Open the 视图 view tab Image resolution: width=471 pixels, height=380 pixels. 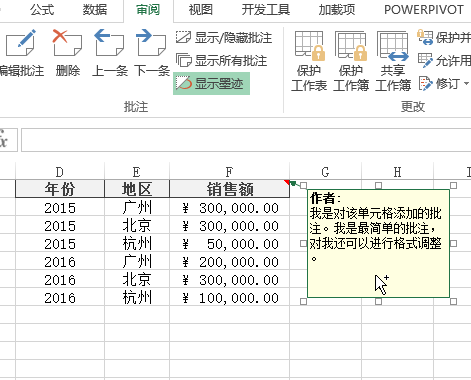201,10
